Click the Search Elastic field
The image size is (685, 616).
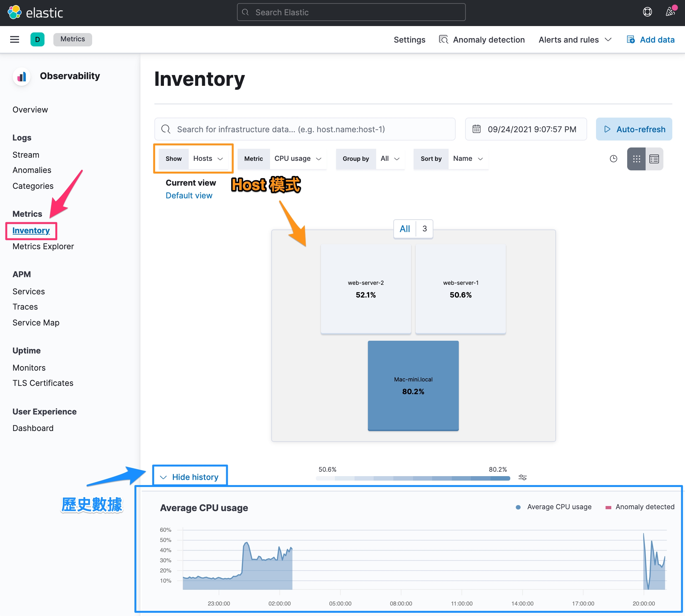pyautogui.click(x=351, y=12)
